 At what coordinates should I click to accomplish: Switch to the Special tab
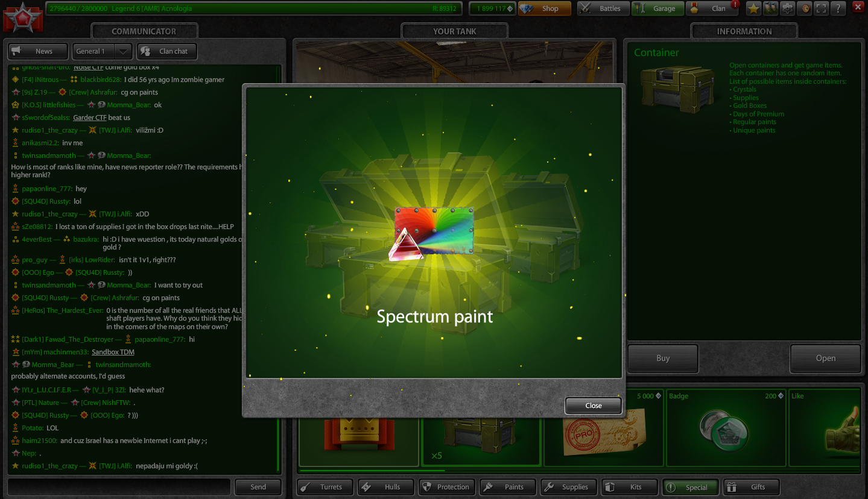pyautogui.click(x=691, y=487)
